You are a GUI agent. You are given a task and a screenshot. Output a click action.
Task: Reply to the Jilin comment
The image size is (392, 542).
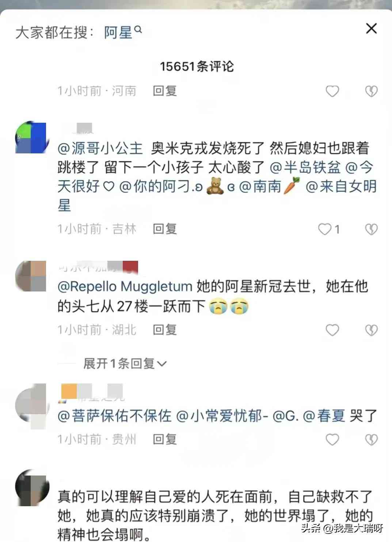(165, 229)
